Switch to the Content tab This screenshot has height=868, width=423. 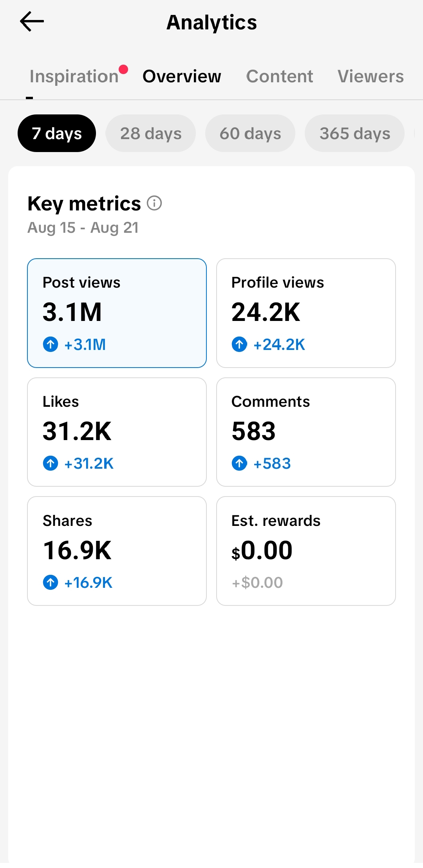coord(280,76)
